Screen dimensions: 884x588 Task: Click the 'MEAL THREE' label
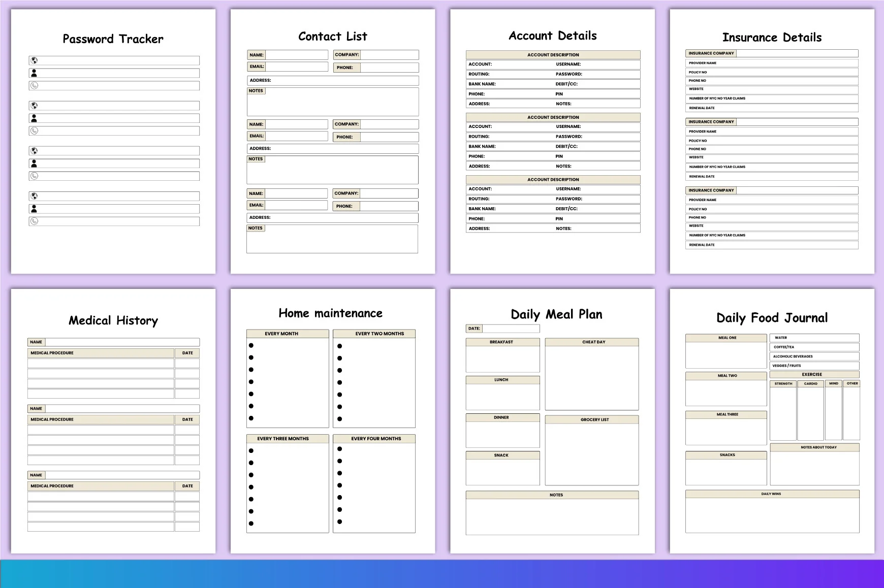(726, 414)
